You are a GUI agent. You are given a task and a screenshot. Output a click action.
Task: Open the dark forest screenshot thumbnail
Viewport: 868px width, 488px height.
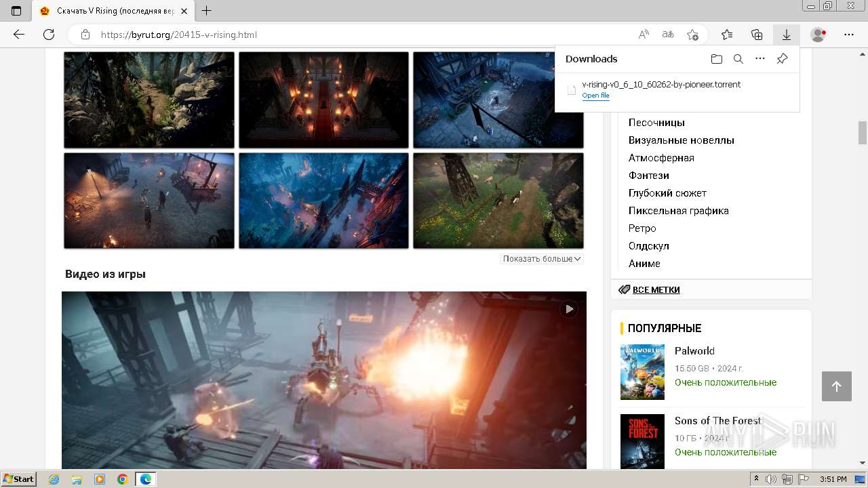(x=149, y=100)
